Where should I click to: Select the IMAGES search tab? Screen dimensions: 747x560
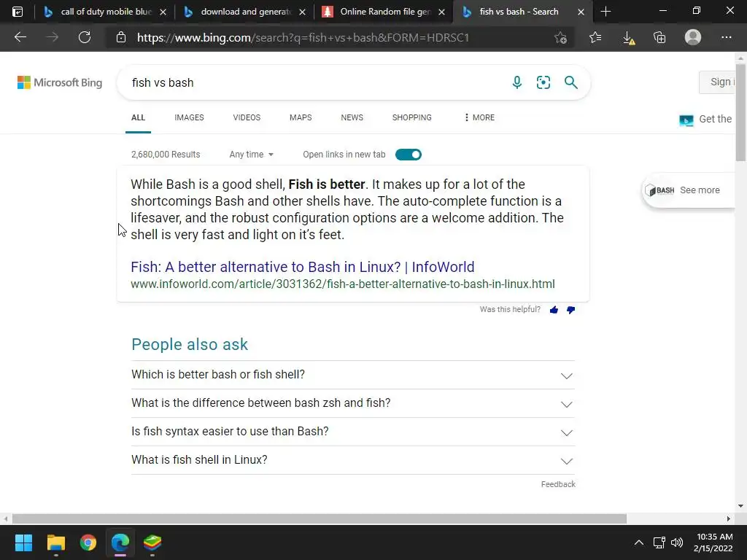click(x=189, y=117)
